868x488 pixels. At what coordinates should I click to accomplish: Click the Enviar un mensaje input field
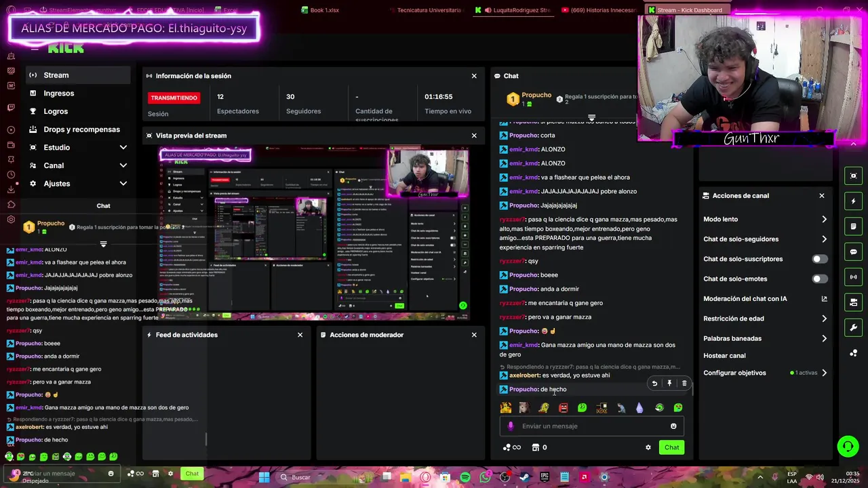pyautogui.click(x=592, y=426)
